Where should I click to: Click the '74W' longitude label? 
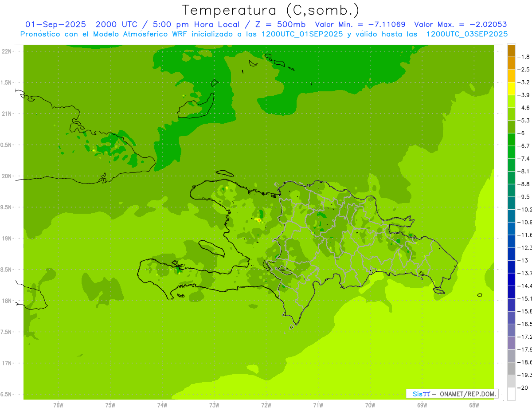(x=162, y=405)
